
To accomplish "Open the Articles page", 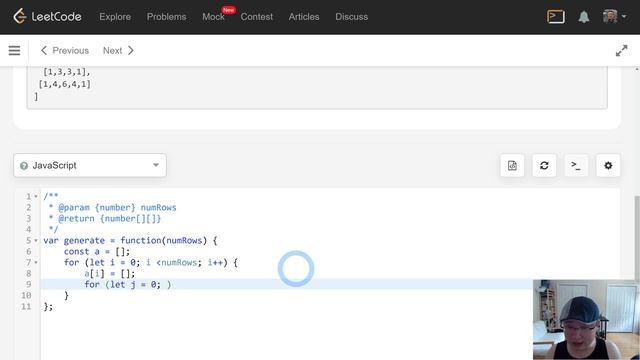I will coord(304,17).
